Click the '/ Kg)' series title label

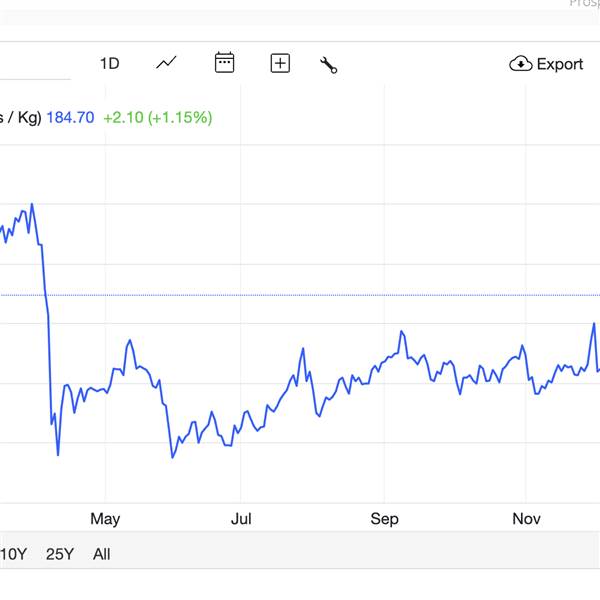(x=18, y=117)
